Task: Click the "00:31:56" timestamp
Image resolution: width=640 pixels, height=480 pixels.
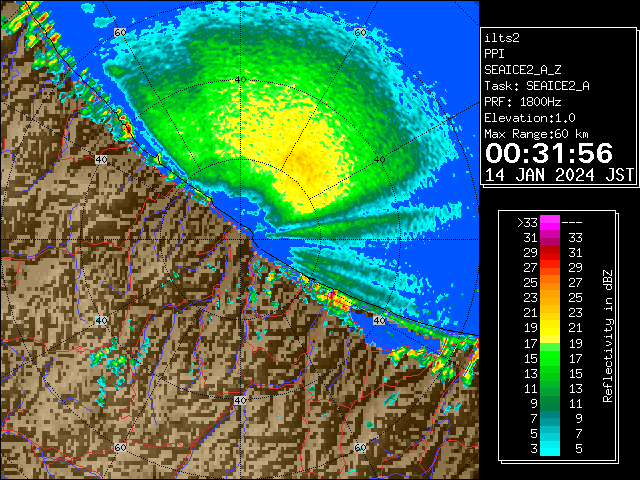Action: coord(549,153)
